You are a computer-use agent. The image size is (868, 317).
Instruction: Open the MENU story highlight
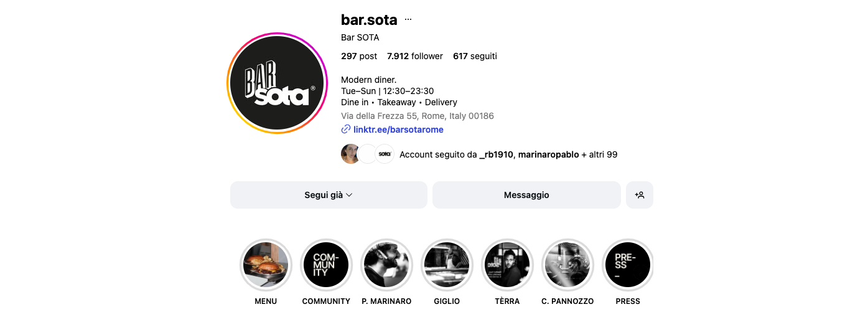coord(266,265)
